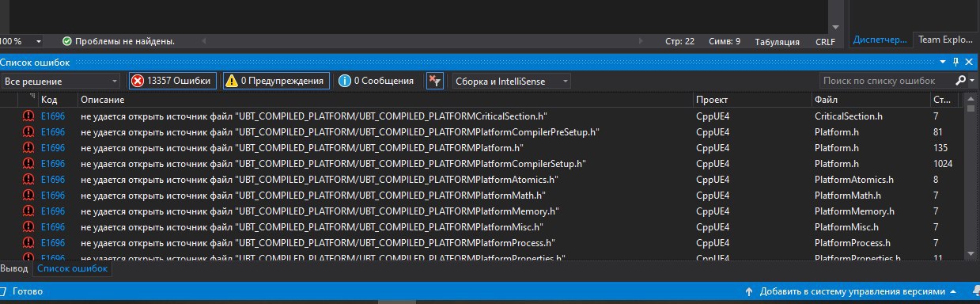Click the clear-filters funnel icon

[x=435, y=81]
